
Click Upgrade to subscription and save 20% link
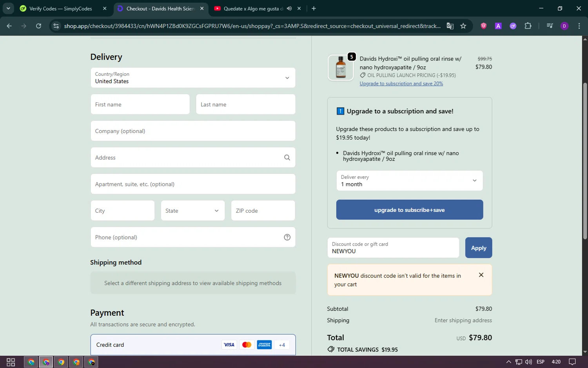click(401, 84)
